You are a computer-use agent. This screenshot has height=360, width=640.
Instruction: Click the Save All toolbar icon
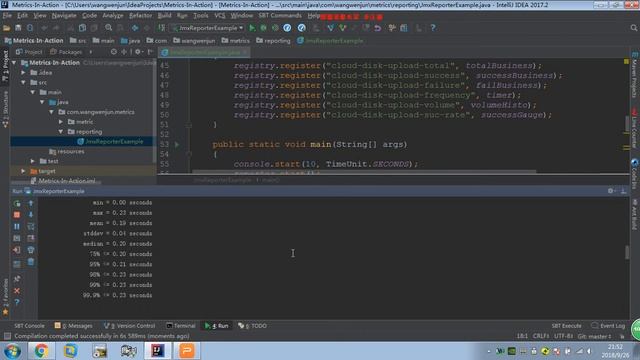point(18,28)
